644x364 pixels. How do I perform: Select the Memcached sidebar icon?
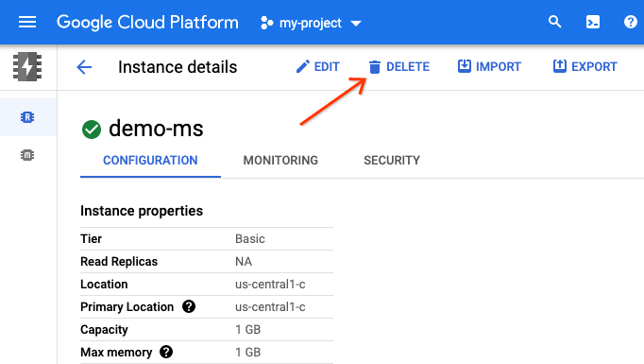point(27,155)
